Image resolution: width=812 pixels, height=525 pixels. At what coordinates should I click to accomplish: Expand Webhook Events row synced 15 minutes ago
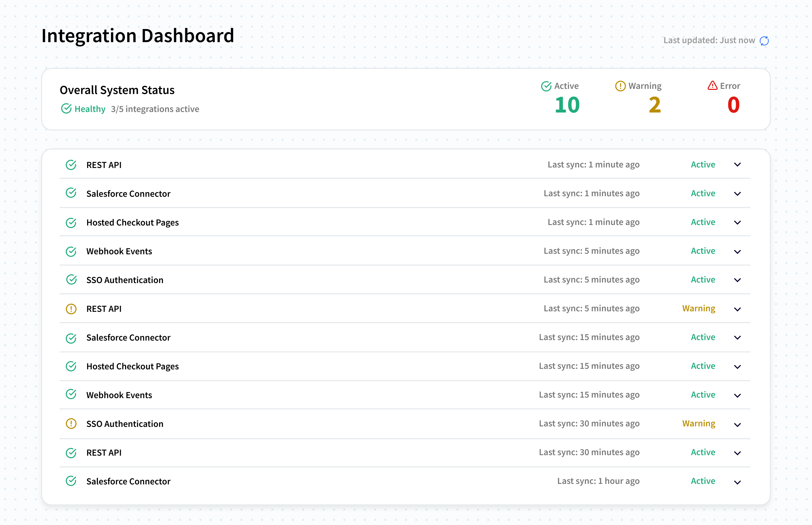[737, 396]
